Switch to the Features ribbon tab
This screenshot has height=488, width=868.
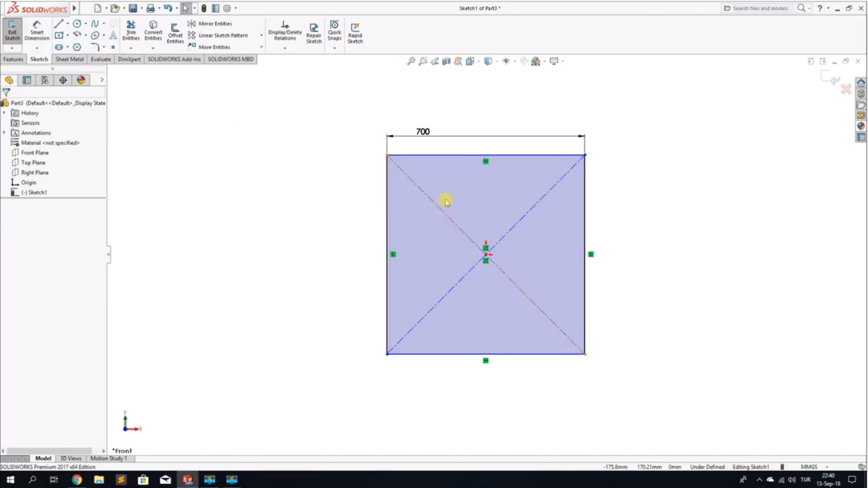(x=13, y=59)
